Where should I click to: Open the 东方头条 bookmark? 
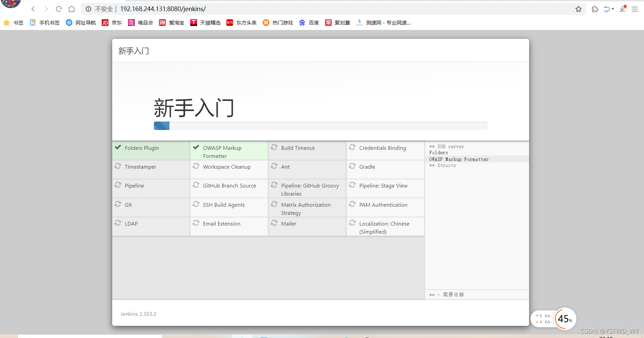point(241,23)
